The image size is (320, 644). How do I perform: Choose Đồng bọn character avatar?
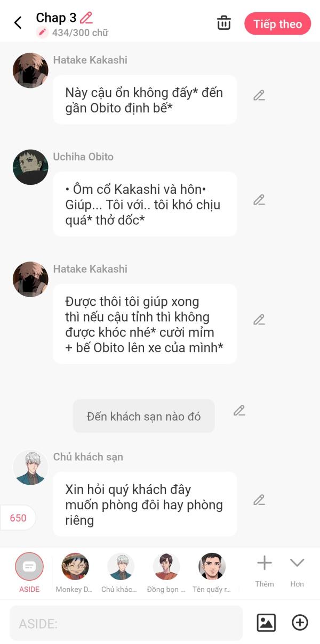166,573
